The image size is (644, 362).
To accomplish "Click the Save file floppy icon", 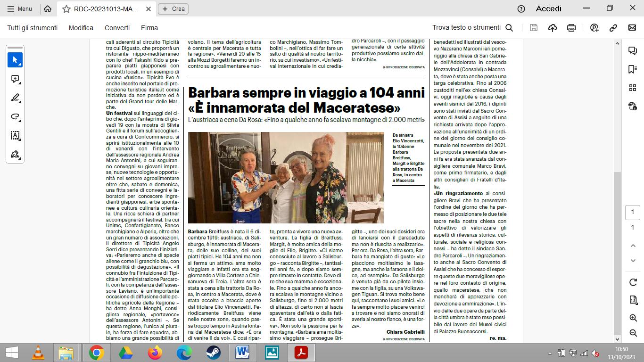I will [534, 28].
